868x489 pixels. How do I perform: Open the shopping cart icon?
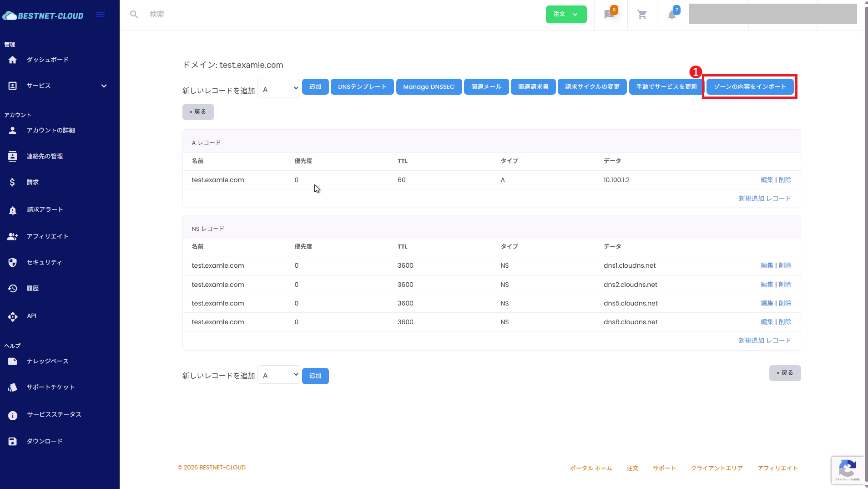click(642, 15)
